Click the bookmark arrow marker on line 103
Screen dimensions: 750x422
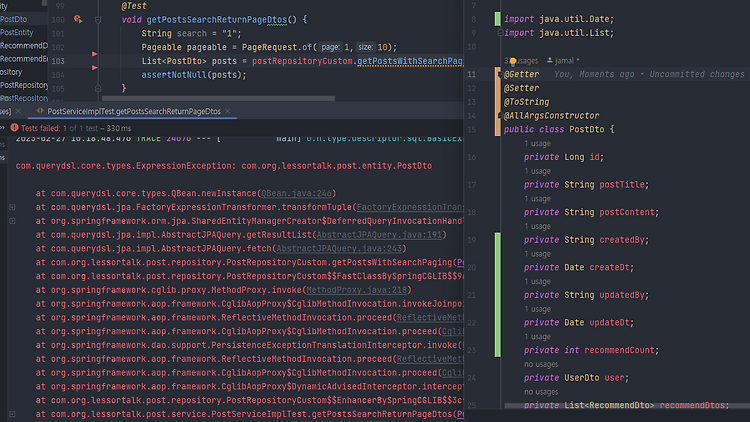(94, 54)
